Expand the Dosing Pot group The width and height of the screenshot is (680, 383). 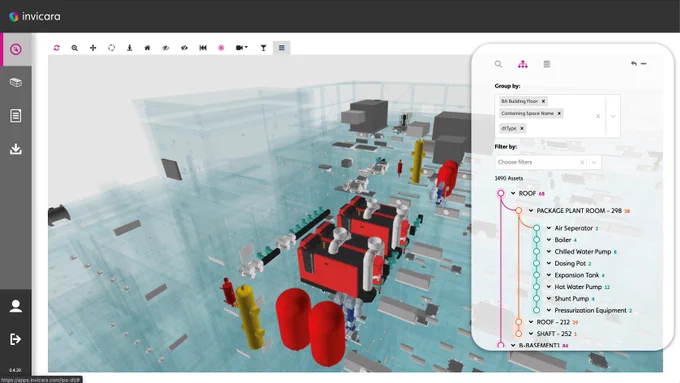(549, 263)
